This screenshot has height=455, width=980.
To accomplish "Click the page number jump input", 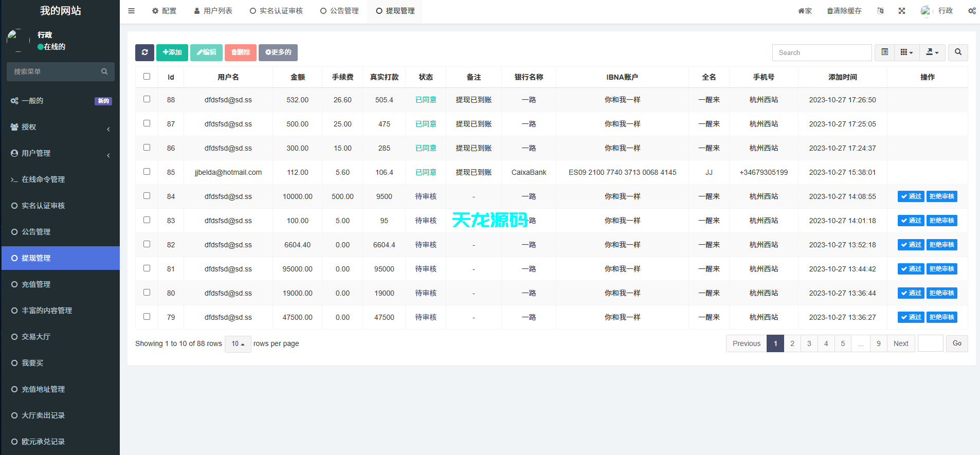I will (931, 343).
